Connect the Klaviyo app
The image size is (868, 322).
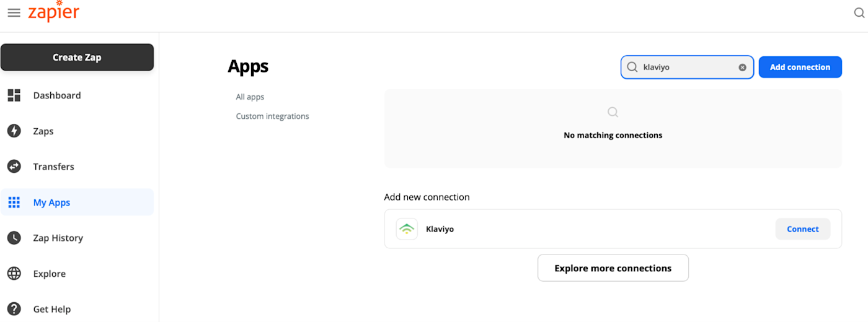[x=802, y=229]
